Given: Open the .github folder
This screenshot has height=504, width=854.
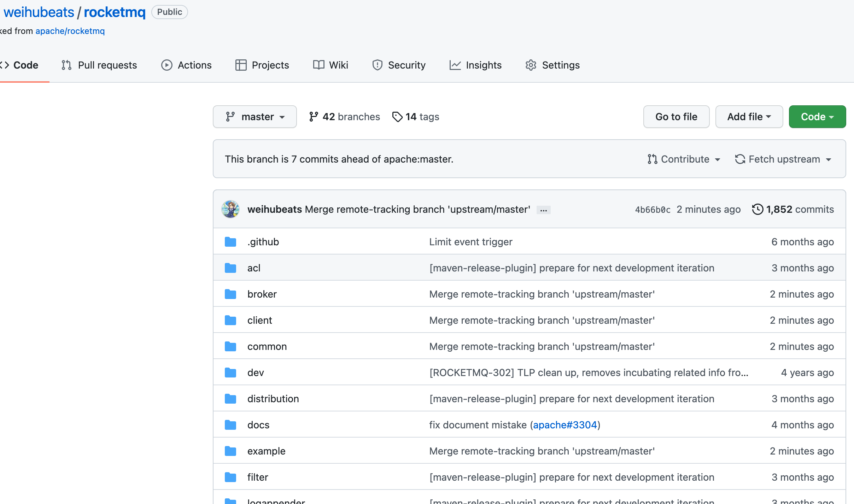Looking at the screenshot, I should click(263, 242).
